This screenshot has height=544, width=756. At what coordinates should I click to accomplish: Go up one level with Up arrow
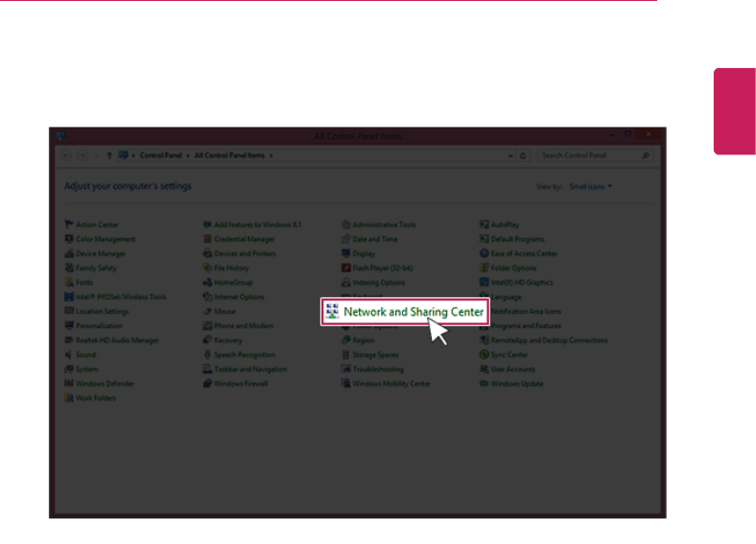(109, 155)
